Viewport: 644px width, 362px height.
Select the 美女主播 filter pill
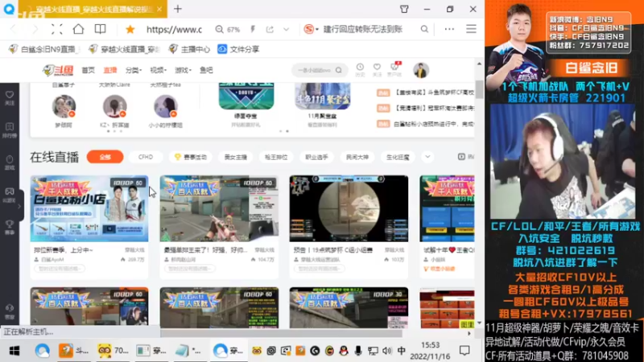tap(236, 157)
